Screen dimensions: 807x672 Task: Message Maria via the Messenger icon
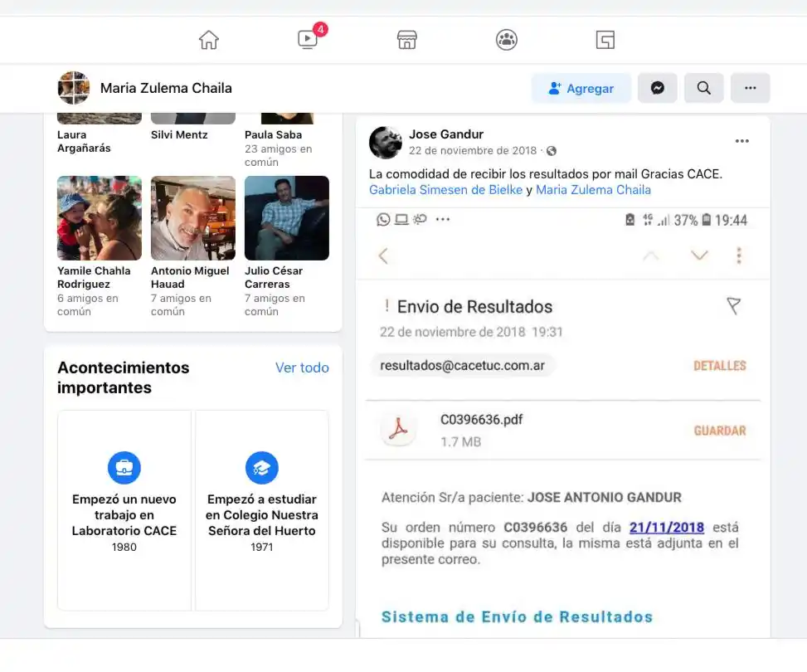point(657,87)
